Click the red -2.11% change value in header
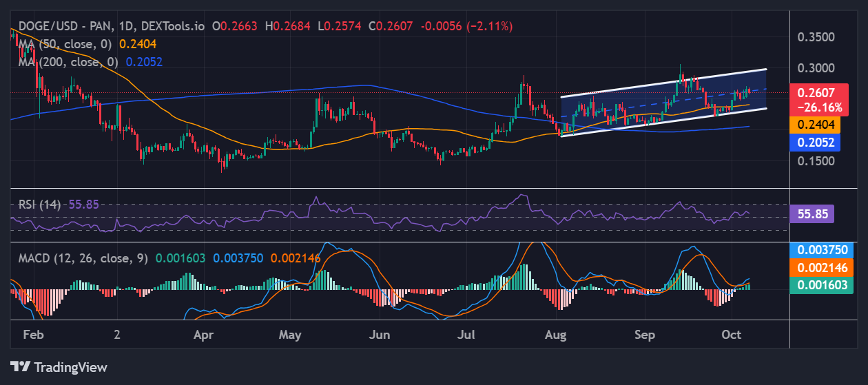Viewport: 868px width, 385px height. pos(489,26)
